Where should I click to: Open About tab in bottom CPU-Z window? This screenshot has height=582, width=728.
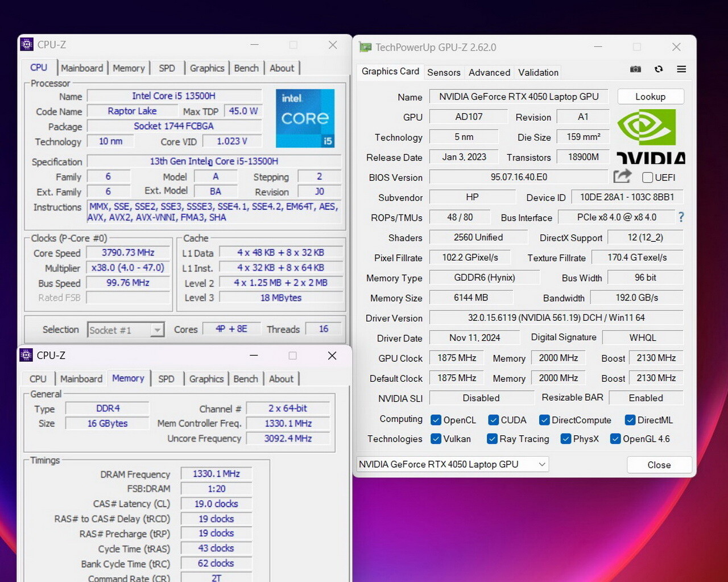tap(282, 379)
